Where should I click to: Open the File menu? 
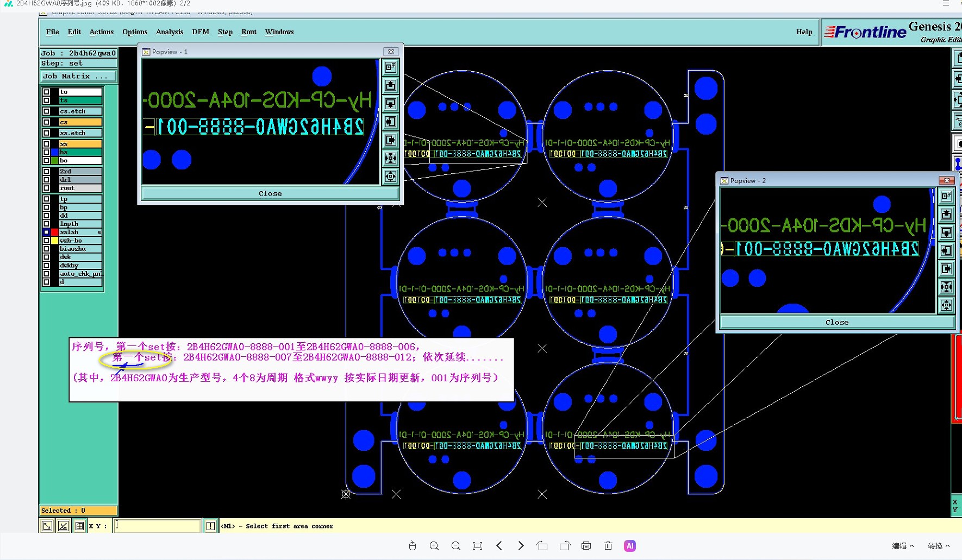click(52, 32)
